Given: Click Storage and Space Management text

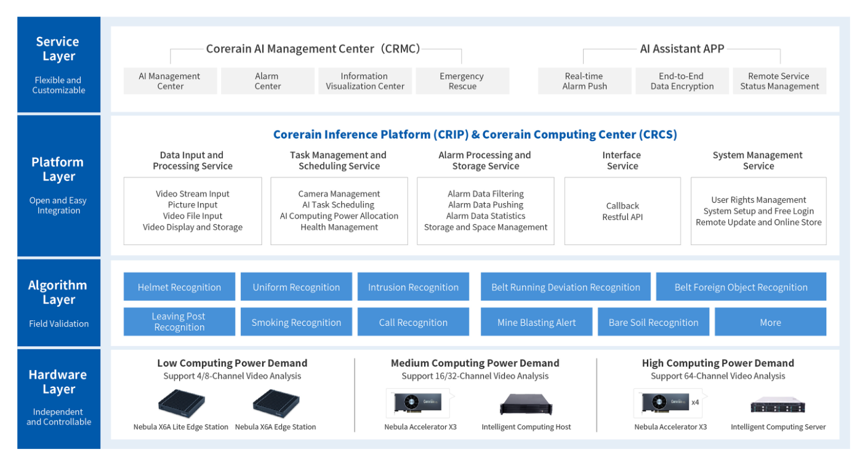Looking at the screenshot, I should pyautogui.click(x=486, y=227).
